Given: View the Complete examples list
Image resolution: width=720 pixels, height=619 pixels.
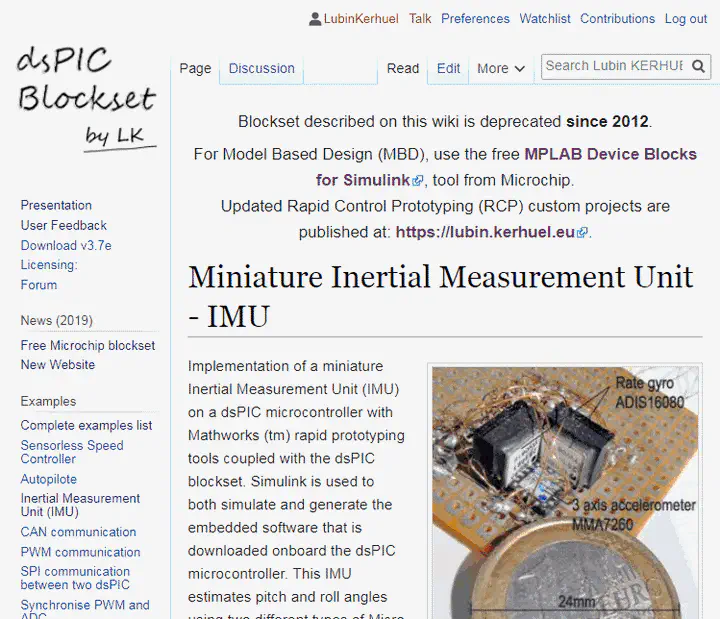Looking at the screenshot, I should click(86, 425).
